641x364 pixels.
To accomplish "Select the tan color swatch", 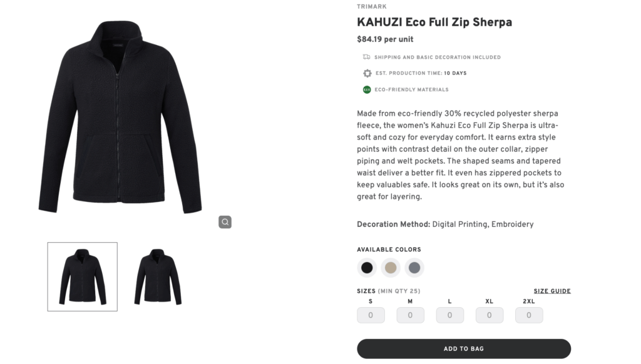I will 391,267.
